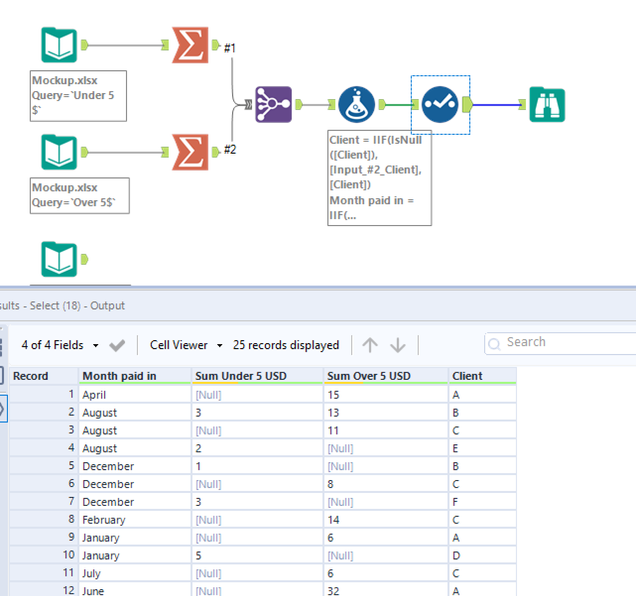Select the Sum Over 5 USD value 14

click(x=386, y=519)
